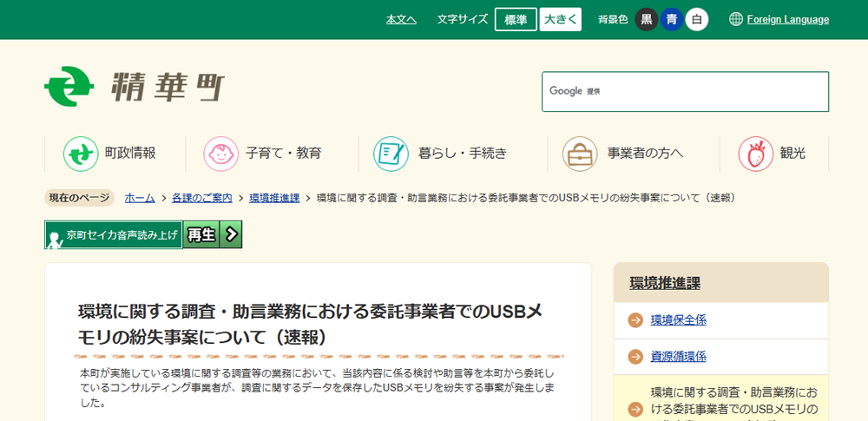Set text size to 大きく
This screenshot has width=868, height=421.
point(560,19)
